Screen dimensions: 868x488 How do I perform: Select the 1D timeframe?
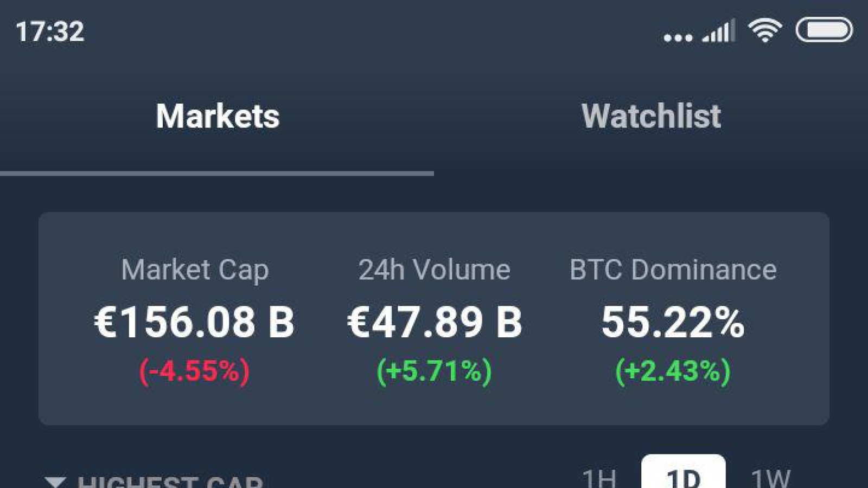point(684,472)
